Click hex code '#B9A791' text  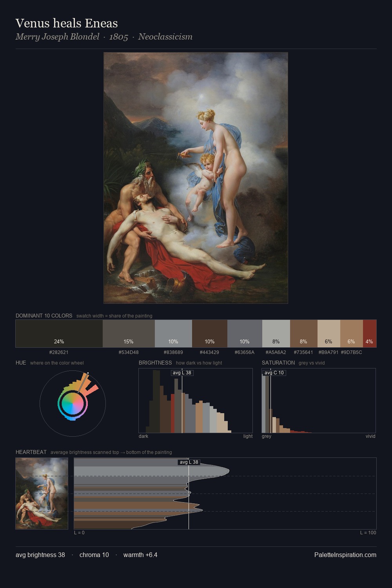pos(328,352)
